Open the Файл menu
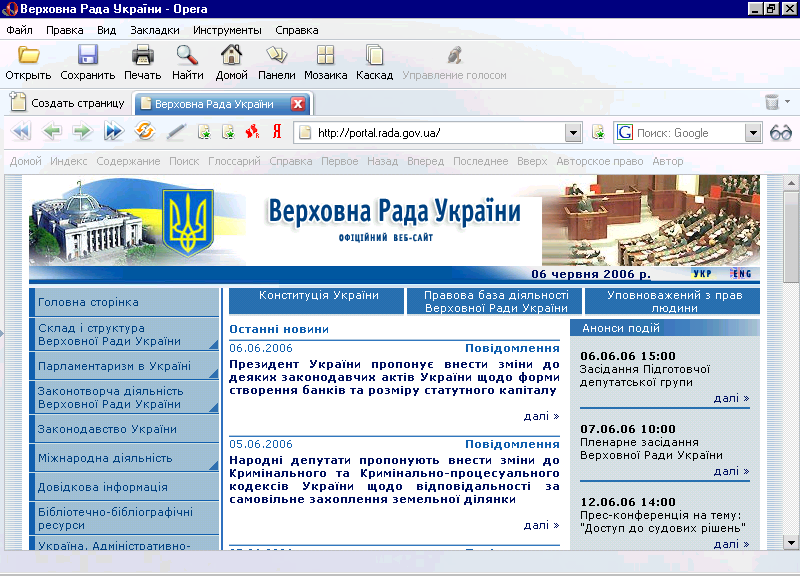The height and width of the screenshot is (576, 800). pyautogui.click(x=19, y=30)
